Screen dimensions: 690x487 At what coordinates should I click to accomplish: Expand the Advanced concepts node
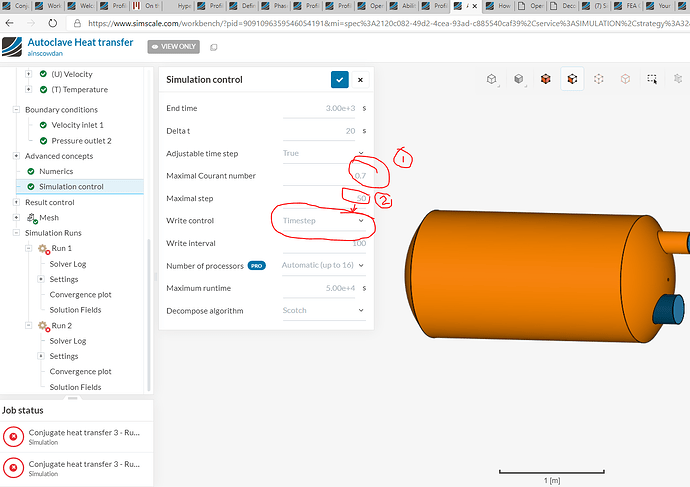point(16,156)
